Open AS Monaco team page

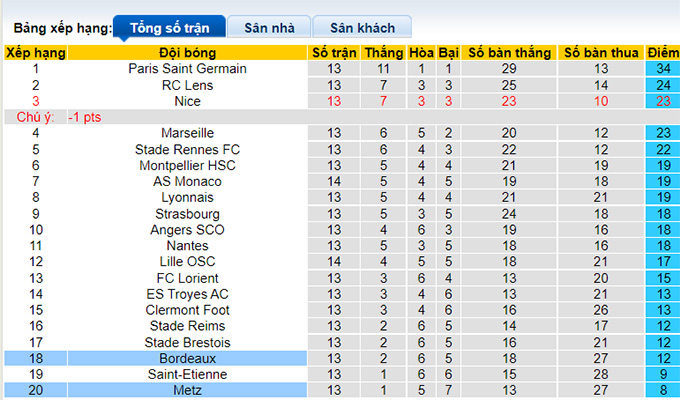187,181
